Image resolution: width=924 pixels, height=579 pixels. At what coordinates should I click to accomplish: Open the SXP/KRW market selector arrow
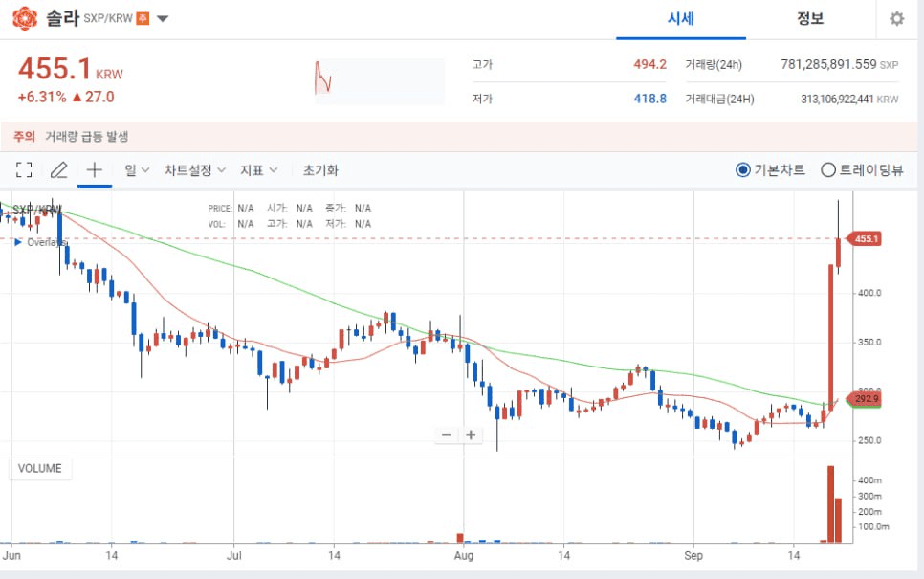tap(163, 19)
